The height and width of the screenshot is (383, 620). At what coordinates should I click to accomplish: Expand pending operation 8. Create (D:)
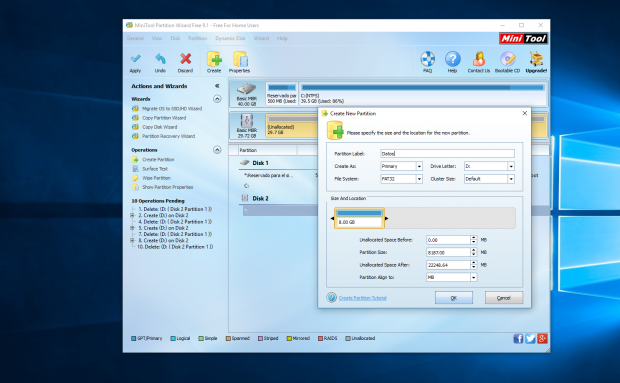point(132,240)
